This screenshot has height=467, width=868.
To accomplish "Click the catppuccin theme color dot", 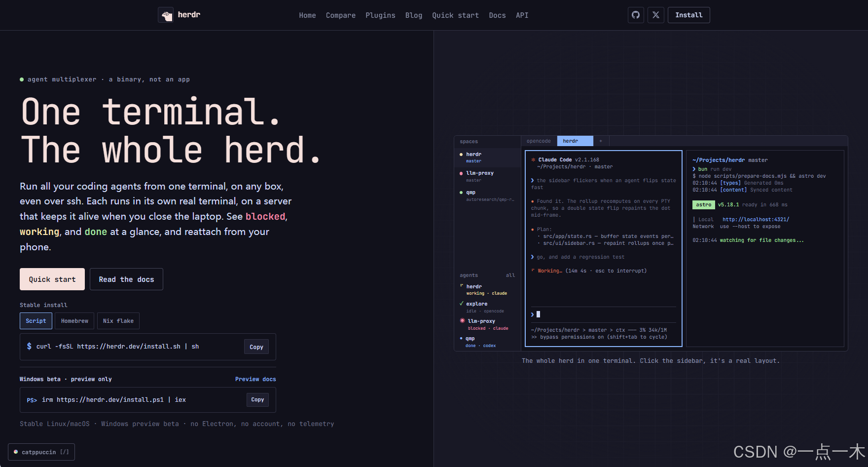I will point(16,452).
